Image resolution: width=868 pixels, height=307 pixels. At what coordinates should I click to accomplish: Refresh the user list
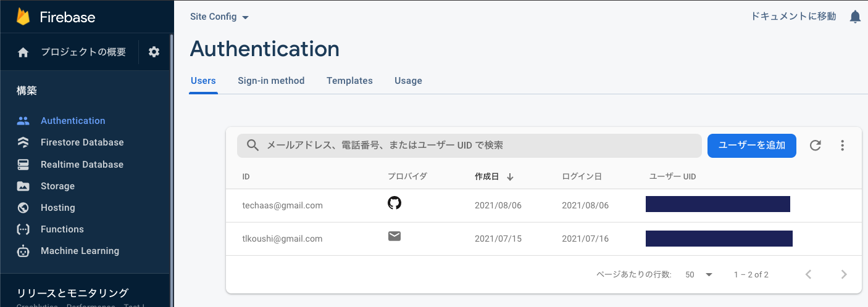coord(816,145)
